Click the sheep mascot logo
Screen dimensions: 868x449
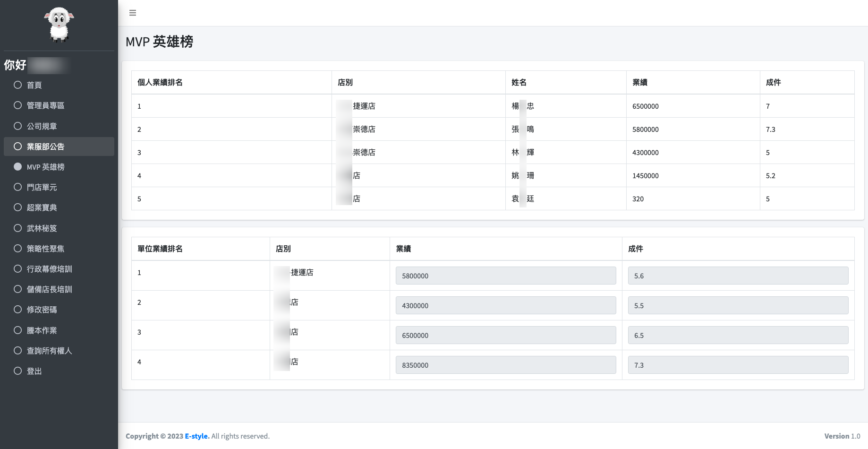[59, 25]
